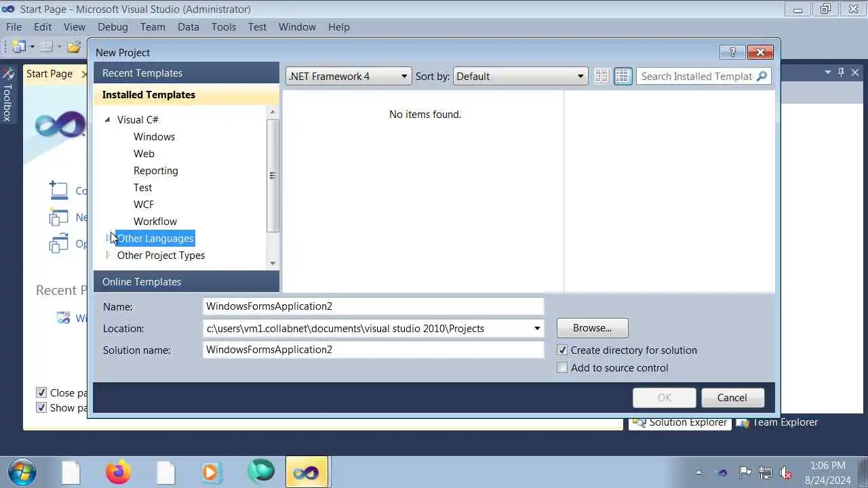Enable Add to source control checkbox
The image size is (868, 488).
[x=562, y=368]
